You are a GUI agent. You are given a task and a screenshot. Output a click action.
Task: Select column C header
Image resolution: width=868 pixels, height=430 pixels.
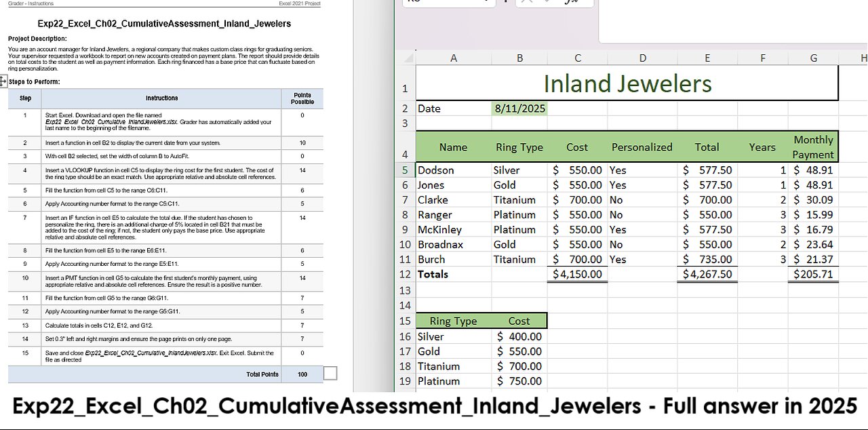[577, 58]
